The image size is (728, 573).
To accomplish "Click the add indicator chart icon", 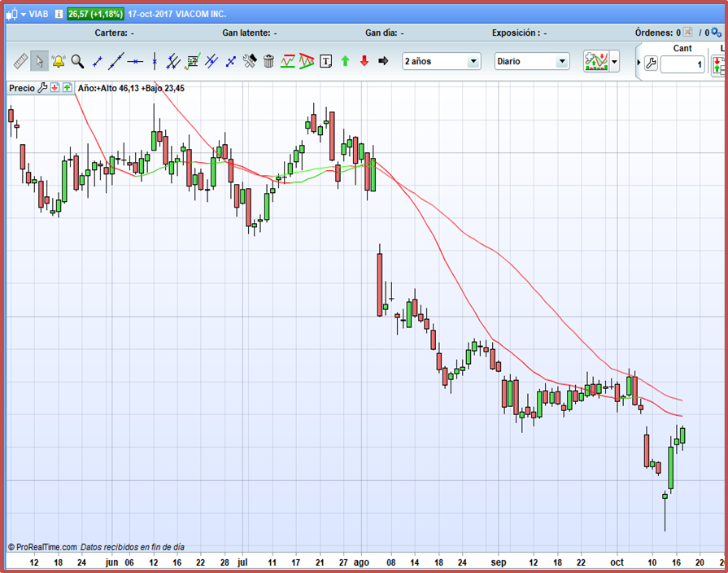I will [x=596, y=61].
